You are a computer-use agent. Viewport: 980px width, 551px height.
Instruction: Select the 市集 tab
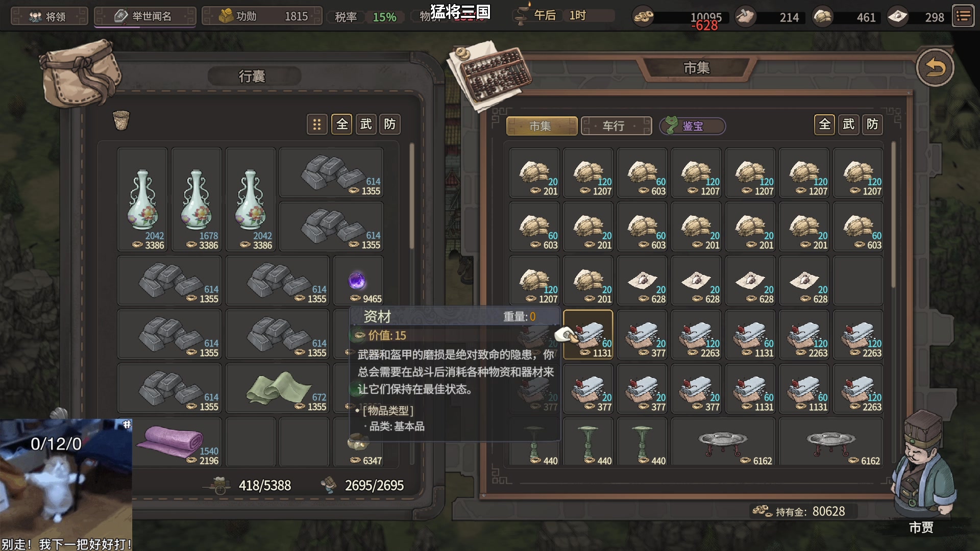542,126
